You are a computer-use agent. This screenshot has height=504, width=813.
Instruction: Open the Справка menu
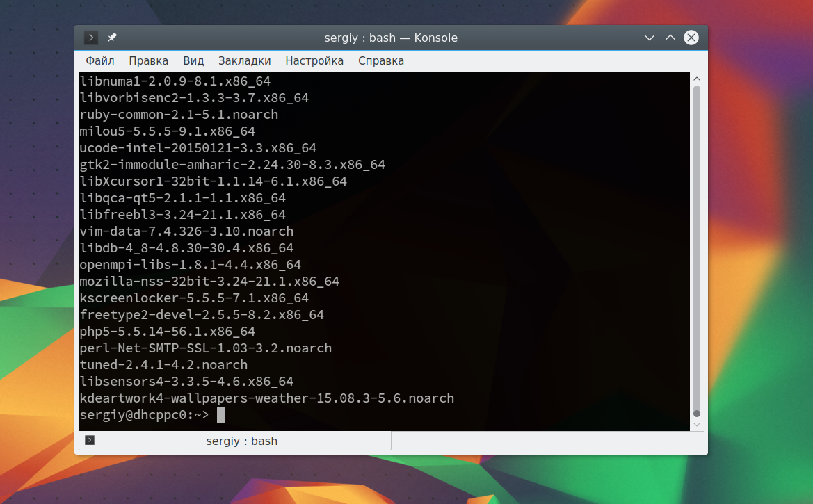pos(381,60)
